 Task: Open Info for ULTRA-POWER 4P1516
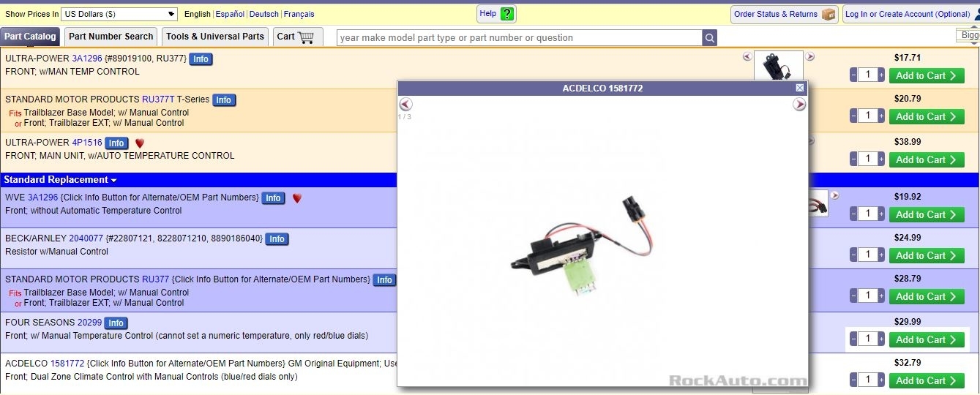[x=116, y=143]
